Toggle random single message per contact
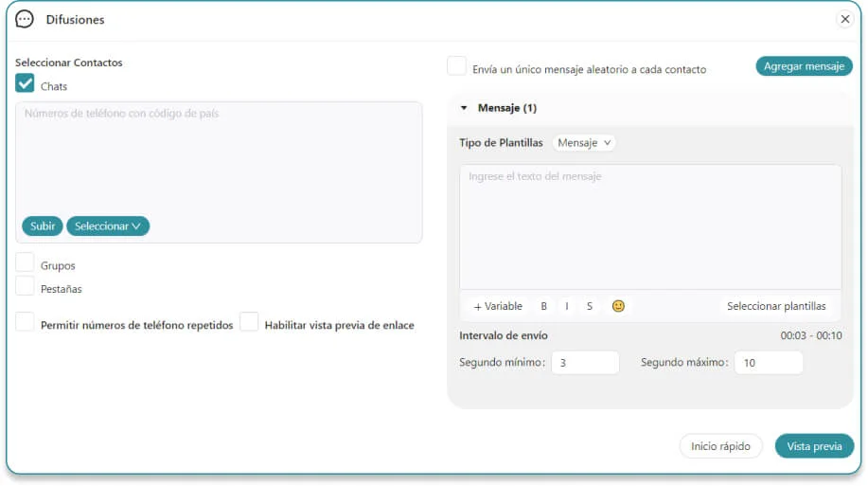The height and width of the screenshot is (486, 868). point(456,66)
